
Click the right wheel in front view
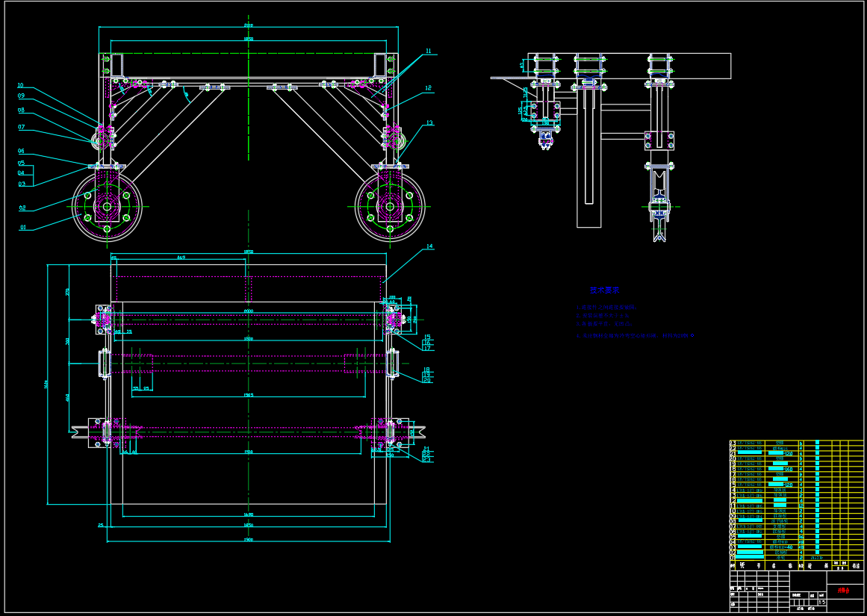[x=390, y=207]
